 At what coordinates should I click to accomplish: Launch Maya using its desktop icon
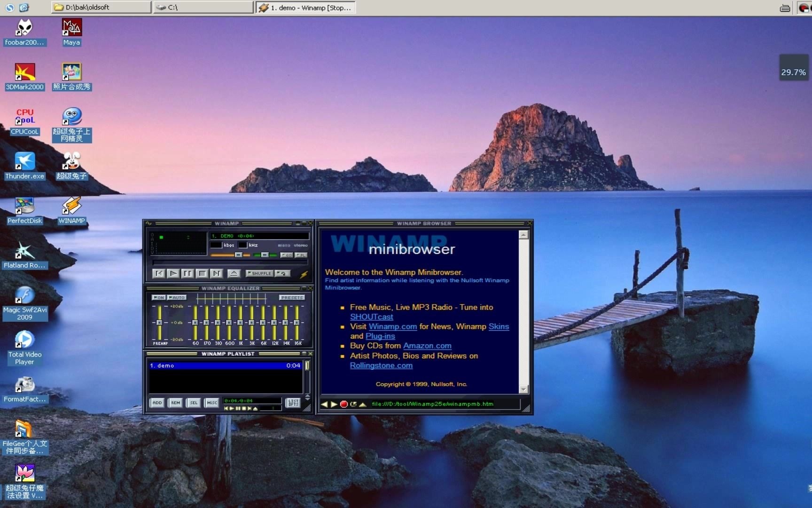point(71,27)
